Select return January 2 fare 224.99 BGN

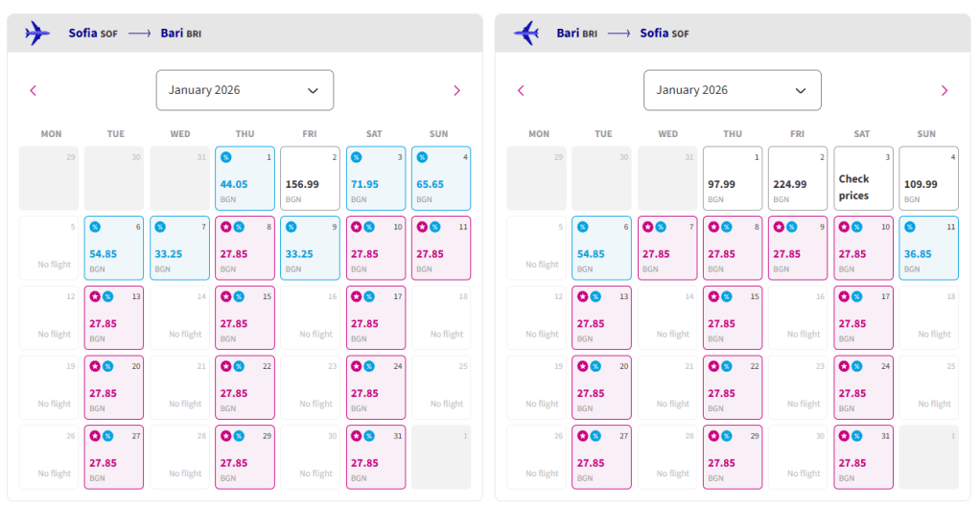pyautogui.click(x=798, y=179)
